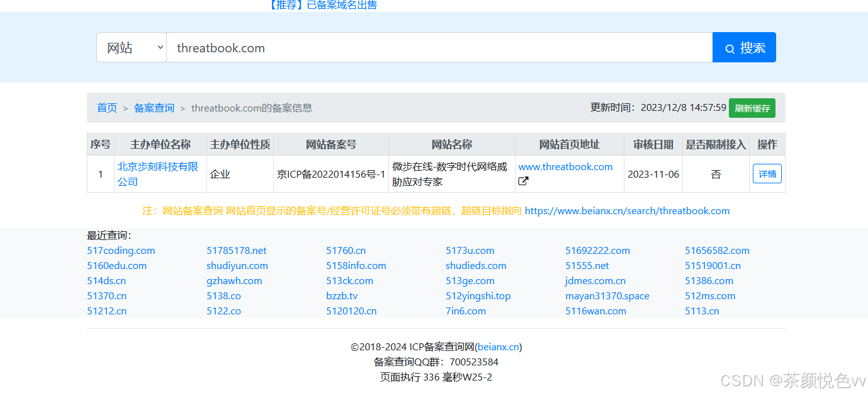868x395 pixels.
Task: Open recent query 51656582.com
Action: [x=717, y=251]
